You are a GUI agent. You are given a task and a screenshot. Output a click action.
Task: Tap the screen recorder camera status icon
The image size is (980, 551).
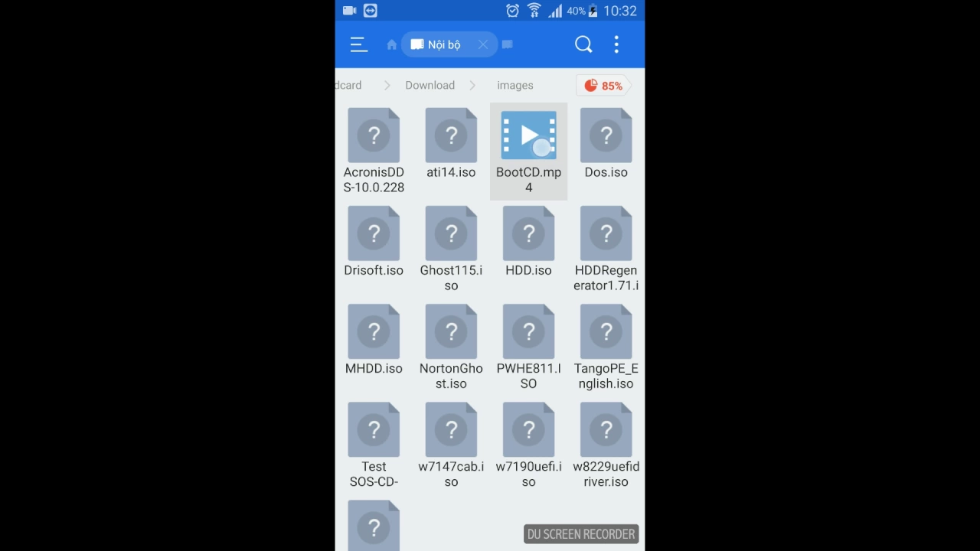350,11
